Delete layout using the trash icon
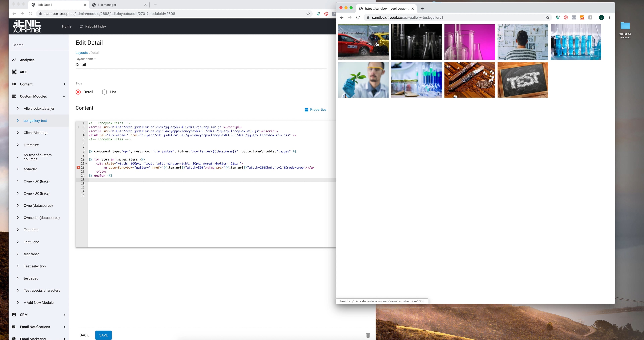Screen dimensions: 644x340 click(368, 335)
